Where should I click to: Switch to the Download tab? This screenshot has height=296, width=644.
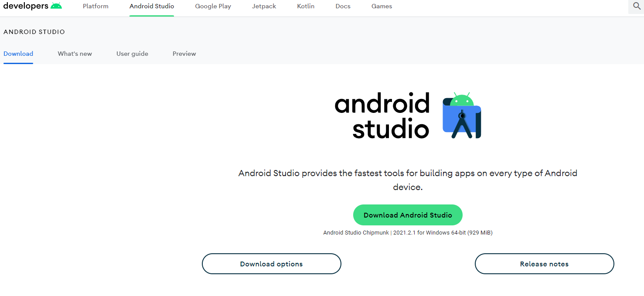click(18, 54)
